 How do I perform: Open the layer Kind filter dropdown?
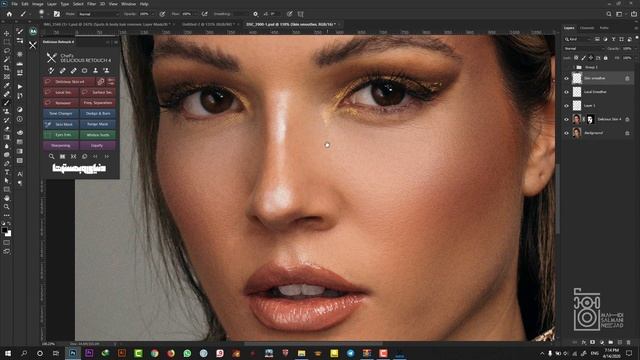point(578,39)
